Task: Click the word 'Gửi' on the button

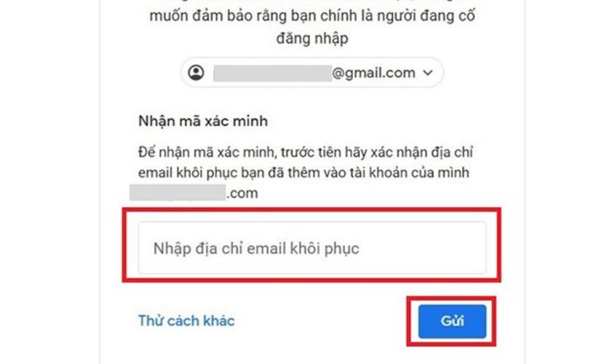Action: coord(452,321)
